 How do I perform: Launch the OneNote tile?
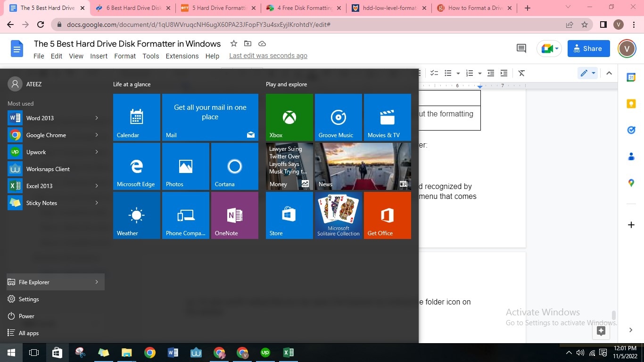tap(235, 215)
